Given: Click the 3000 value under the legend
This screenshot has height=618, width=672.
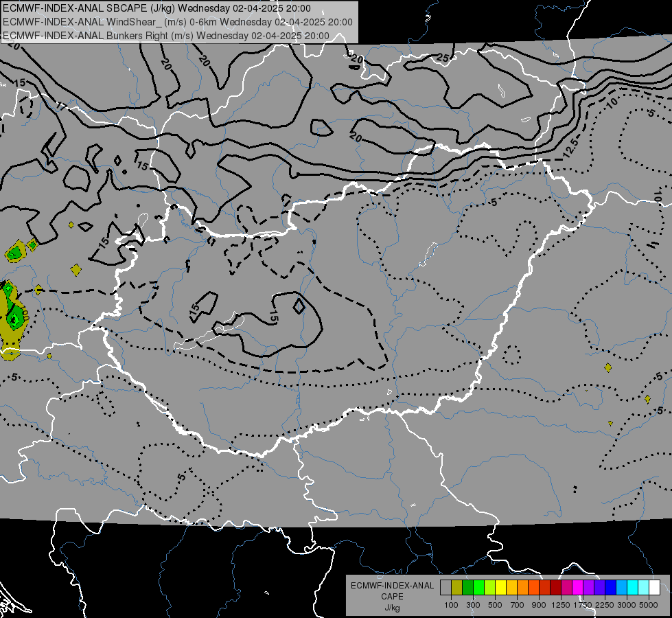Looking at the screenshot, I should [627, 605].
